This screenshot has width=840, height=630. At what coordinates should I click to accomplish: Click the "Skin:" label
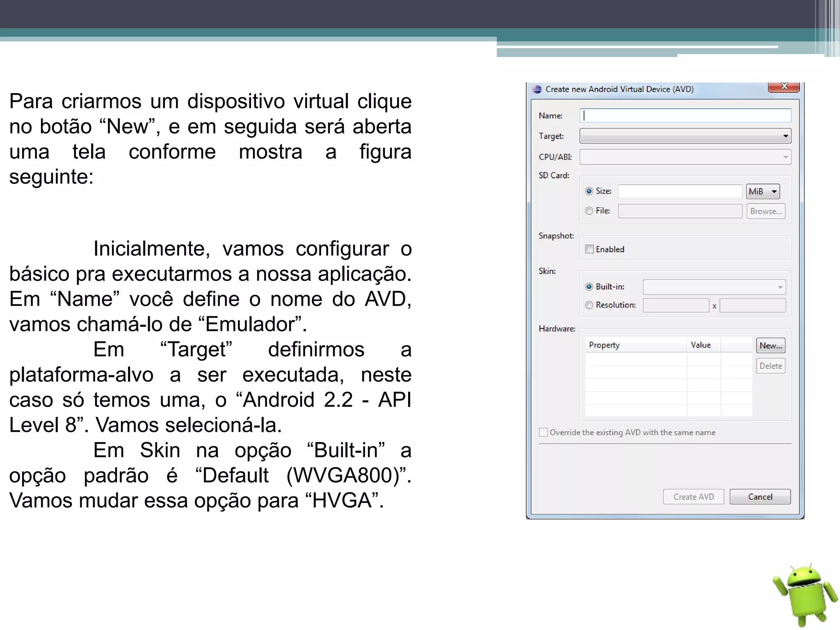(x=547, y=271)
